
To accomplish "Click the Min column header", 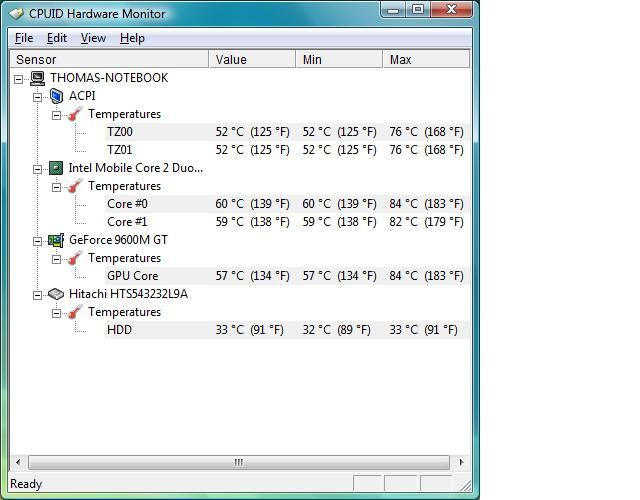I will pyautogui.click(x=339, y=60).
